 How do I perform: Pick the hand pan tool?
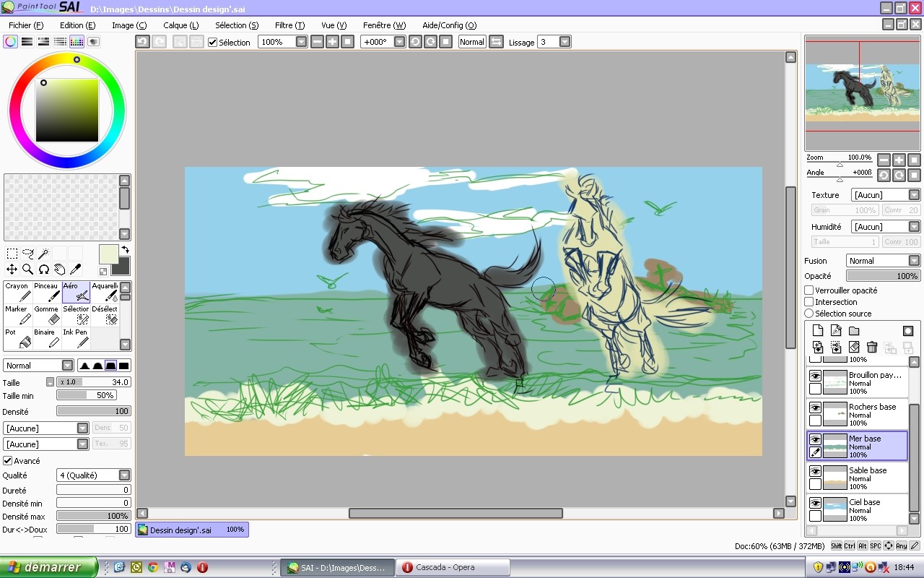[59, 269]
